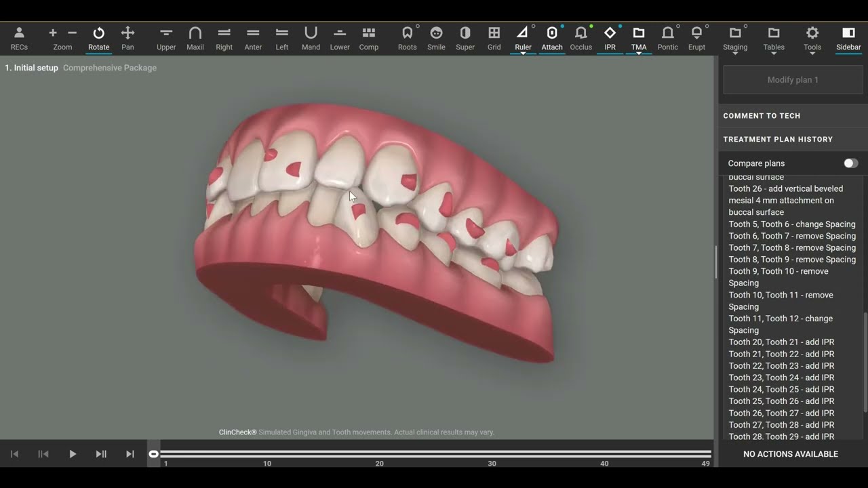
Task: Show the Roots view
Action: tap(407, 39)
